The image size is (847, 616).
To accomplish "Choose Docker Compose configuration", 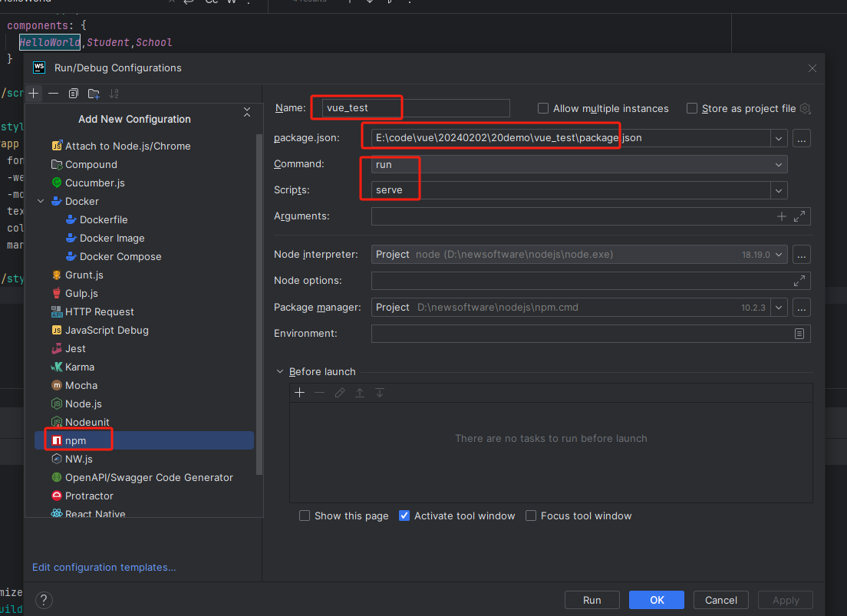I will tap(120, 256).
